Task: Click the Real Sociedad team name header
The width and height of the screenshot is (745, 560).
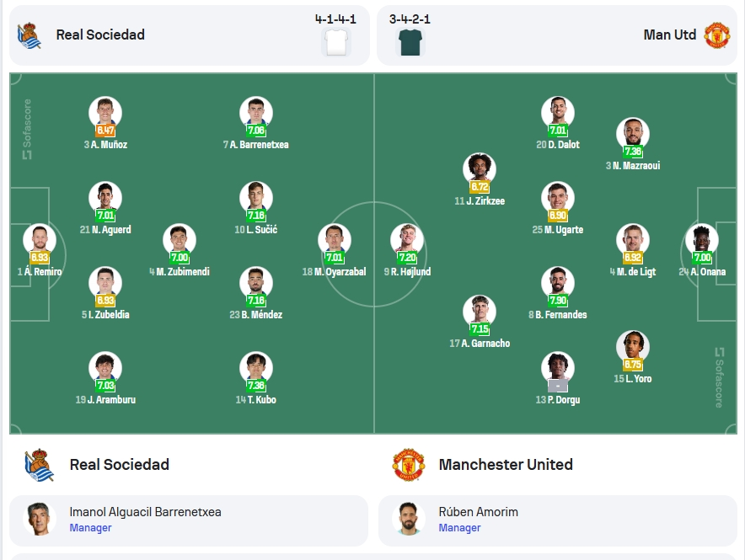Action: 100,35
